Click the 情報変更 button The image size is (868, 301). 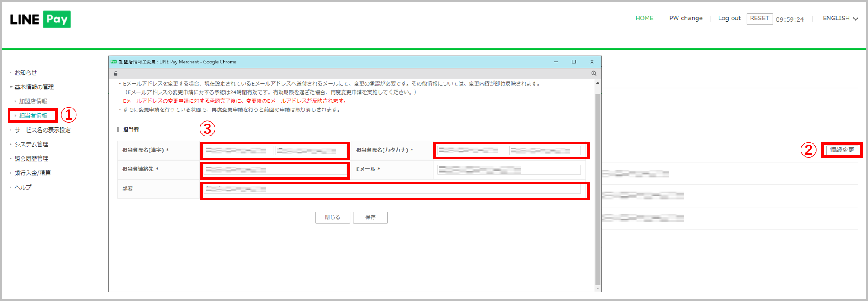click(842, 150)
